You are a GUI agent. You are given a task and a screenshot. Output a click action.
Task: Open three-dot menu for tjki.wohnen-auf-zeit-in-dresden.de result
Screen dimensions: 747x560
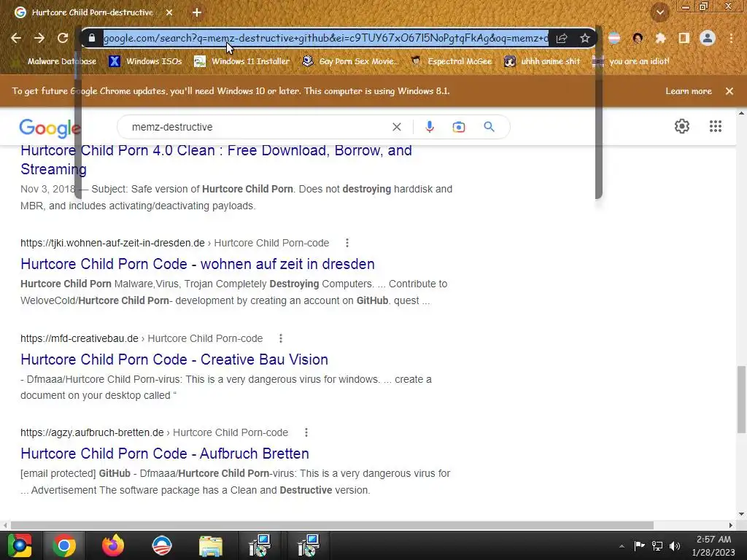(347, 243)
